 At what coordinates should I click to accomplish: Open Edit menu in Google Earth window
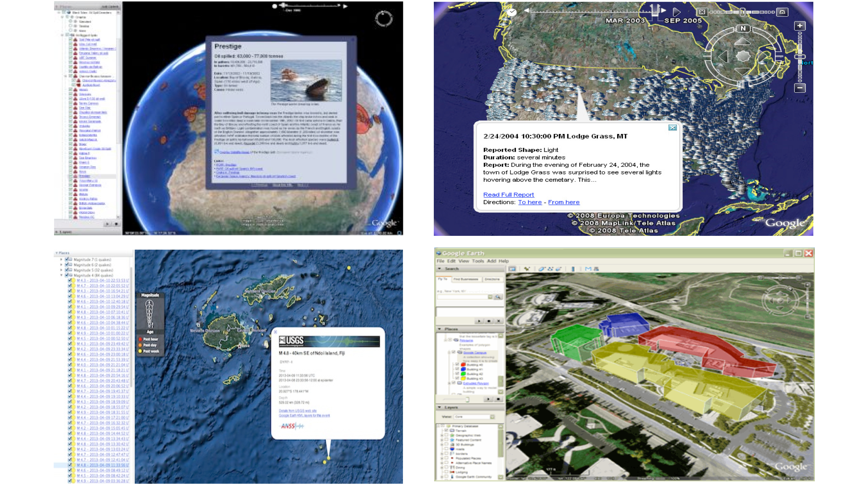[451, 261]
